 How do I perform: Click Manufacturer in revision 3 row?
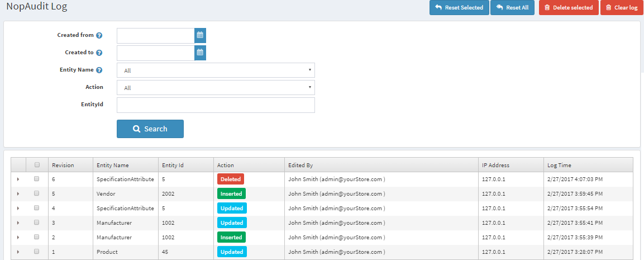click(x=114, y=223)
